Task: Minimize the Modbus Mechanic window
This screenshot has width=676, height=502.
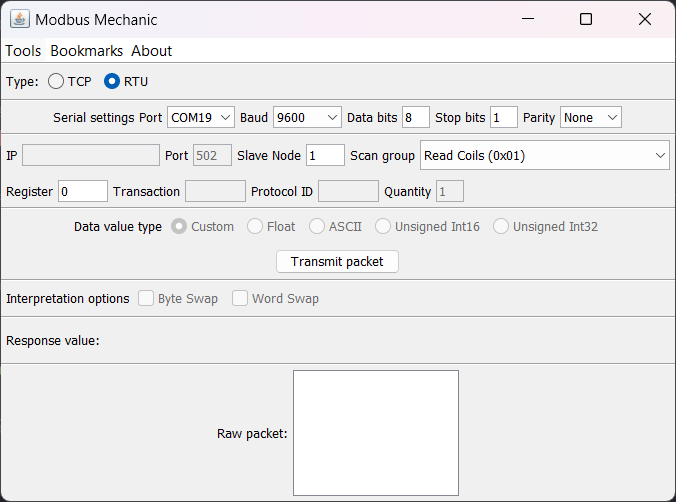Action: coord(528,19)
